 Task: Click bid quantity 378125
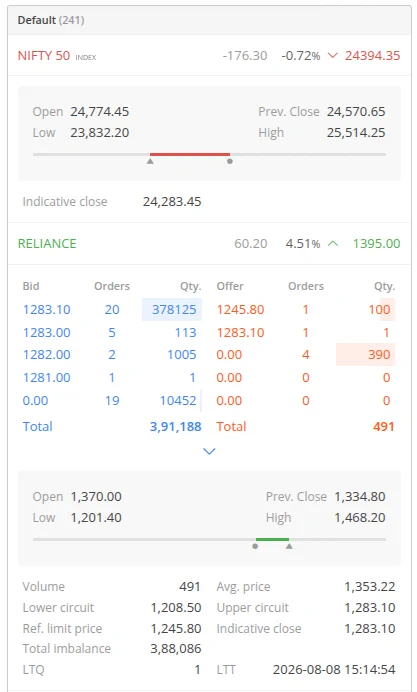coord(174,309)
